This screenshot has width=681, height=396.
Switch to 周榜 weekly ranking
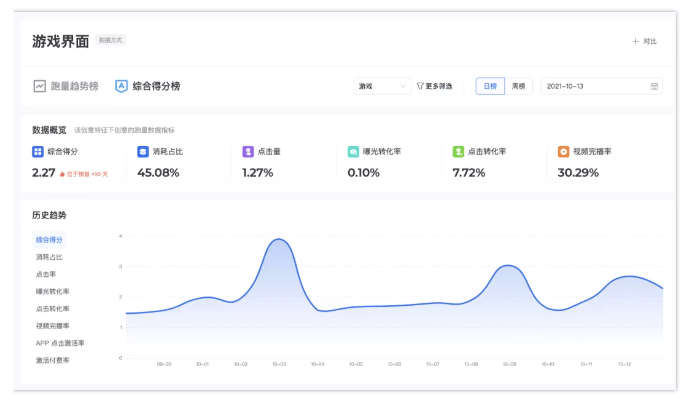[519, 86]
